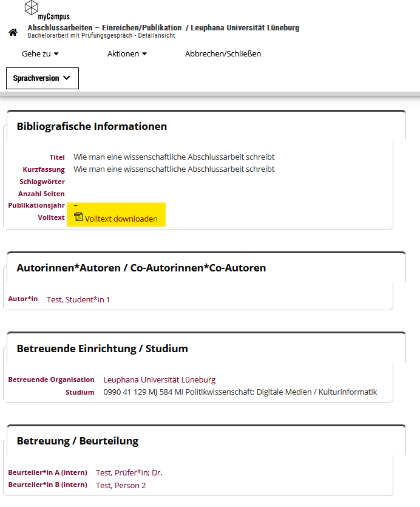The height and width of the screenshot is (507, 420).
Task: Click the home icon
Action: click(13, 32)
